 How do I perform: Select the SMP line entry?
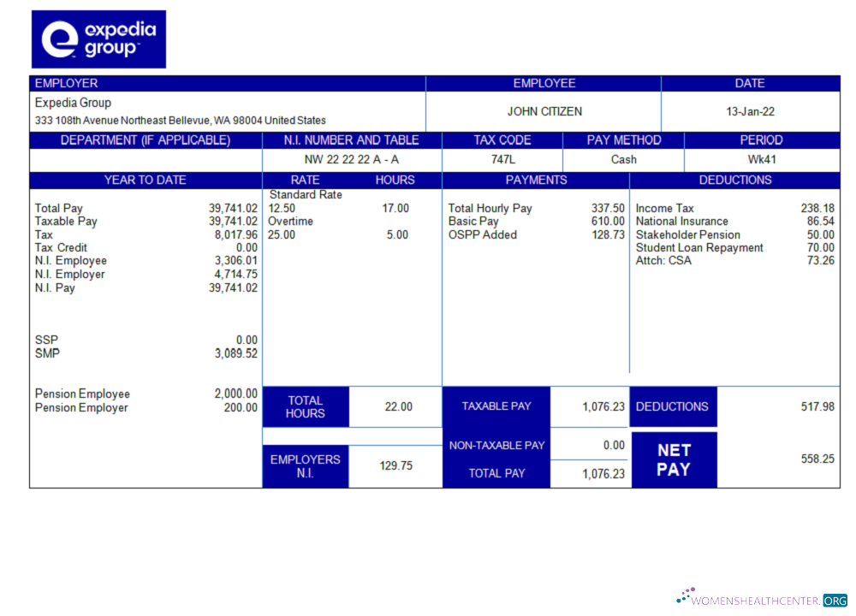coord(44,352)
